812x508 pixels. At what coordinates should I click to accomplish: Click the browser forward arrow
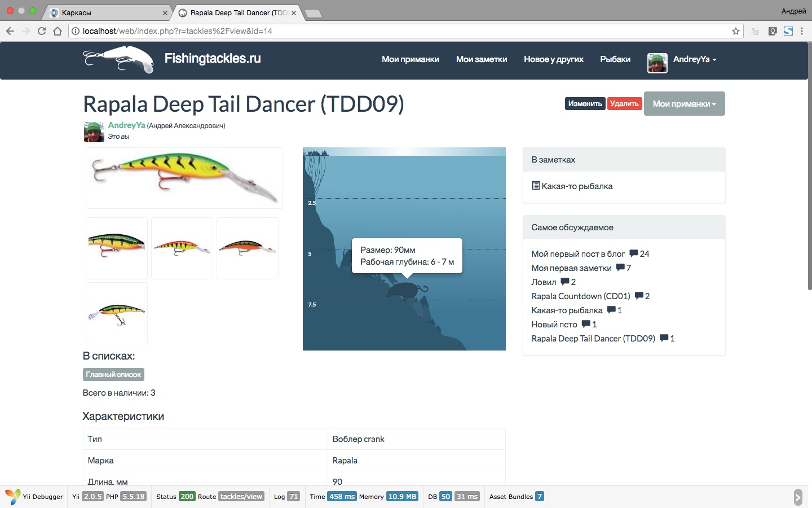pyautogui.click(x=25, y=31)
